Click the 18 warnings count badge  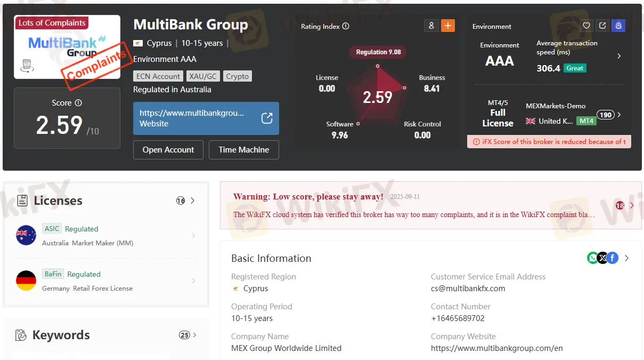click(620, 205)
